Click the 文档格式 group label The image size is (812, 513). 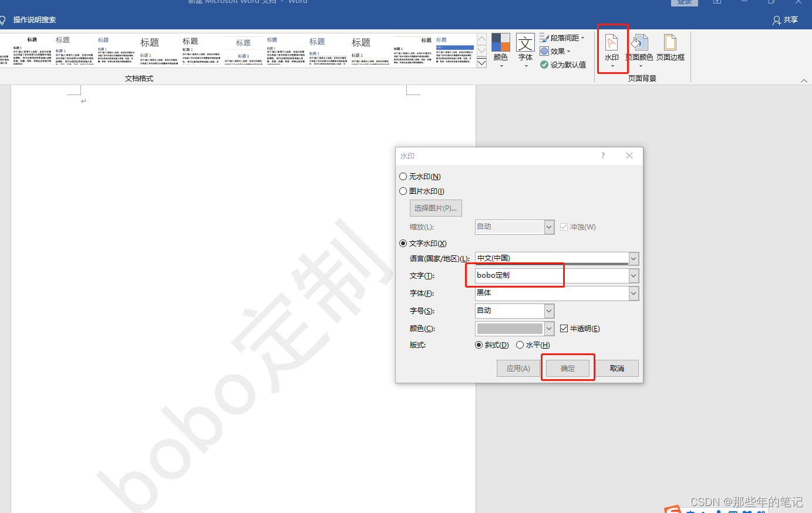(x=139, y=79)
